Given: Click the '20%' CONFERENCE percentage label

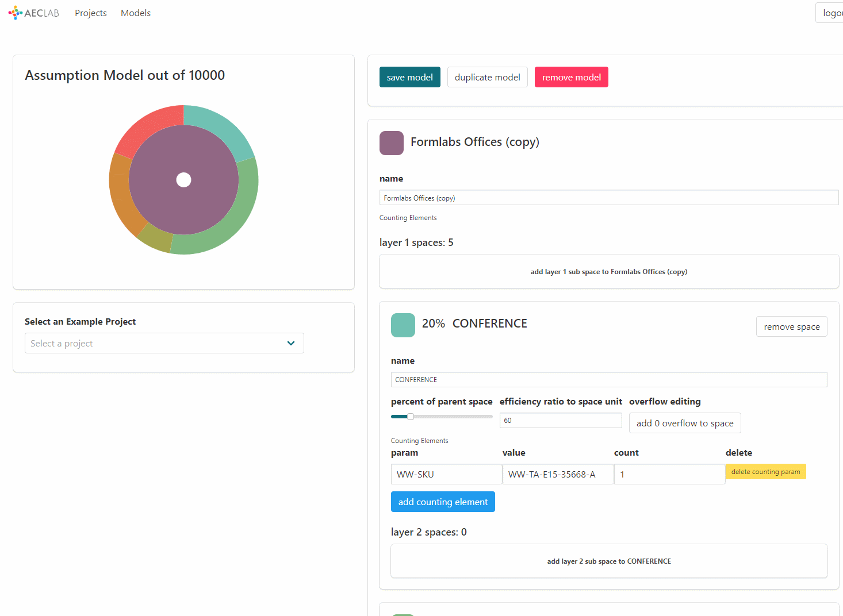Looking at the screenshot, I should point(434,324).
